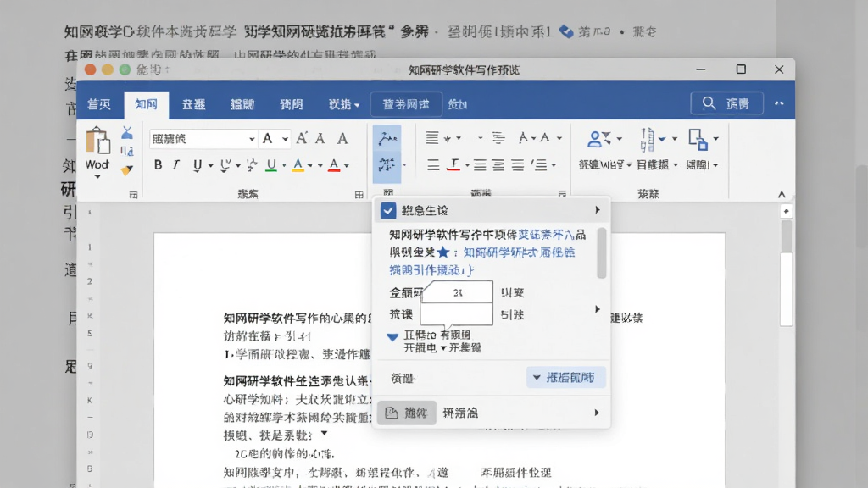Open the font size A dropdown arrow

pos(285,139)
